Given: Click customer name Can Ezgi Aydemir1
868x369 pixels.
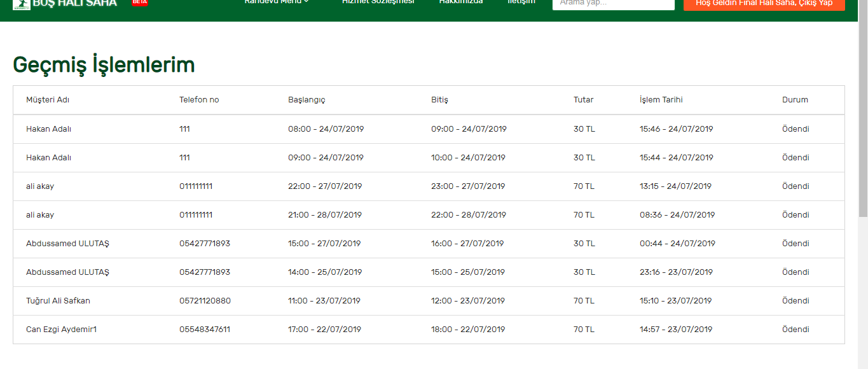Looking at the screenshot, I should (x=61, y=330).
